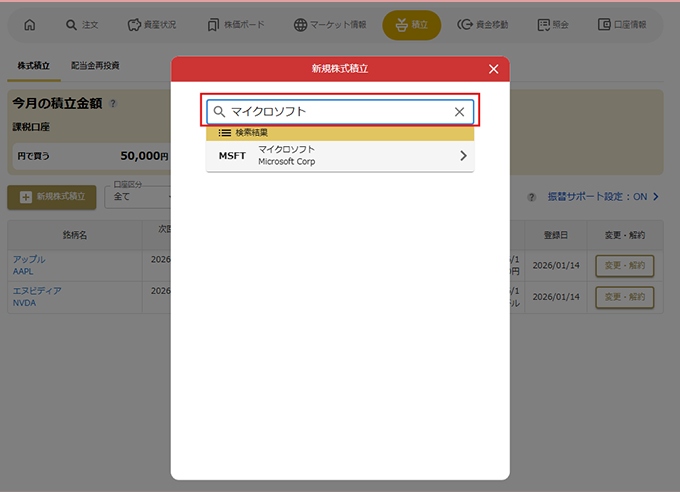Click help icon beside 振替サポート設定
The image size is (680, 492).
[x=531, y=197]
